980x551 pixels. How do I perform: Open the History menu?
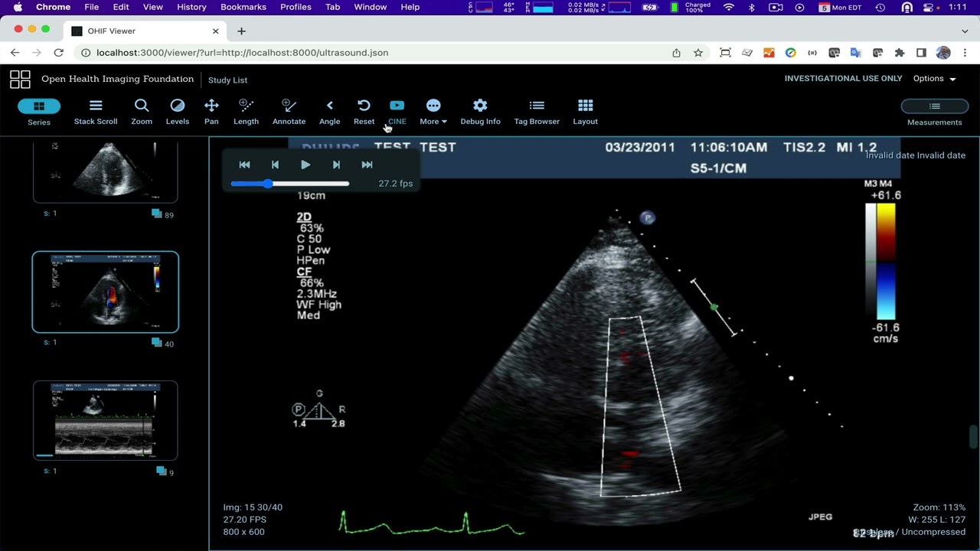tap(191, 7)
